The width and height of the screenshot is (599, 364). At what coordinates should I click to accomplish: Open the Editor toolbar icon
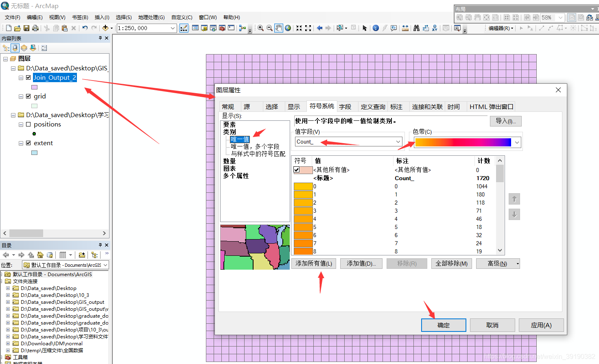(x=184, y=28)
